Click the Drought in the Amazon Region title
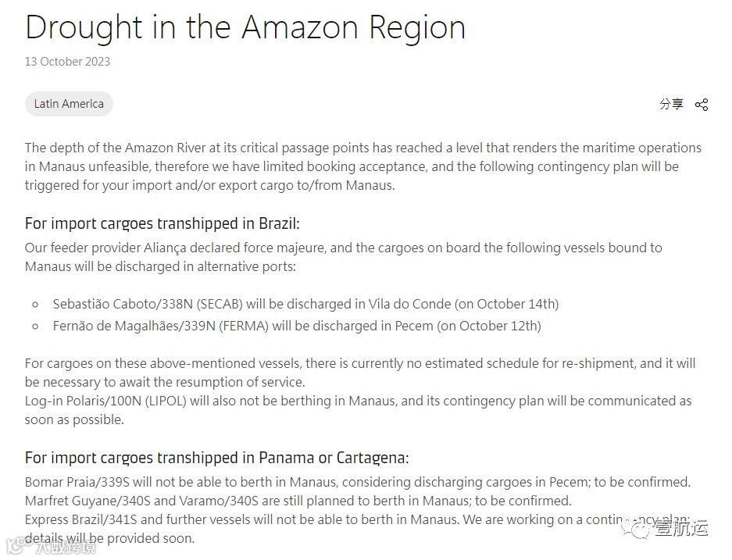This screenshot has height=560, width=732. click(245, 27)
